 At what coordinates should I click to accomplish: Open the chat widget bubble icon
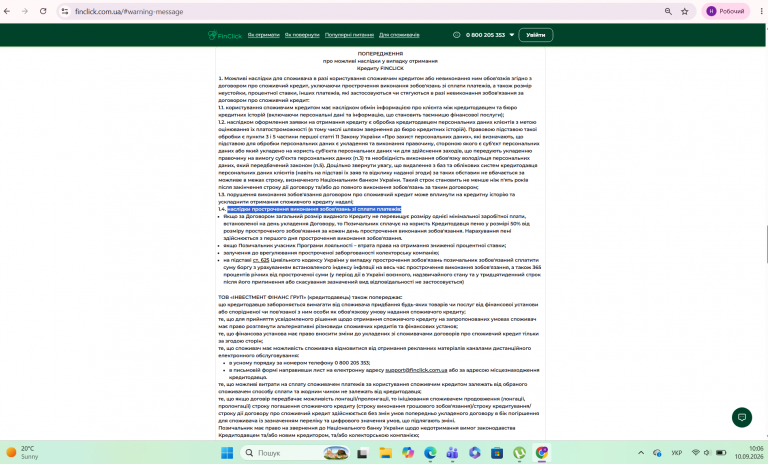pos(742,417)
